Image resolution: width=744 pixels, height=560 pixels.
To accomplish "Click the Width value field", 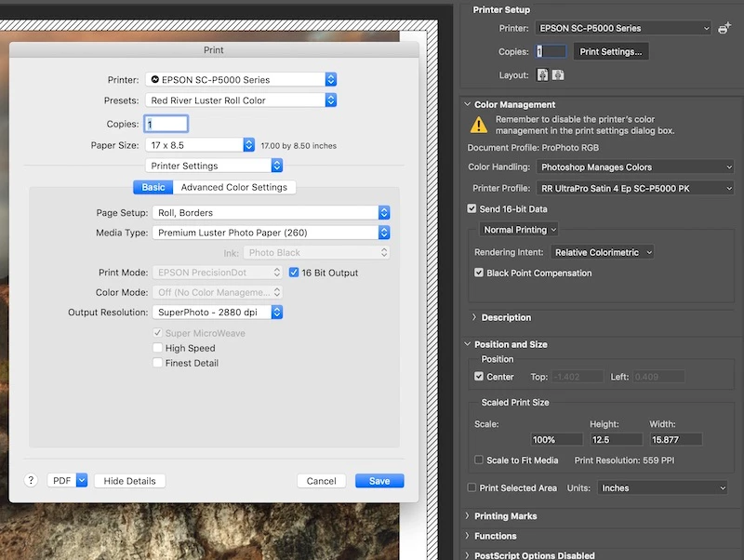I will click(676, 439).
